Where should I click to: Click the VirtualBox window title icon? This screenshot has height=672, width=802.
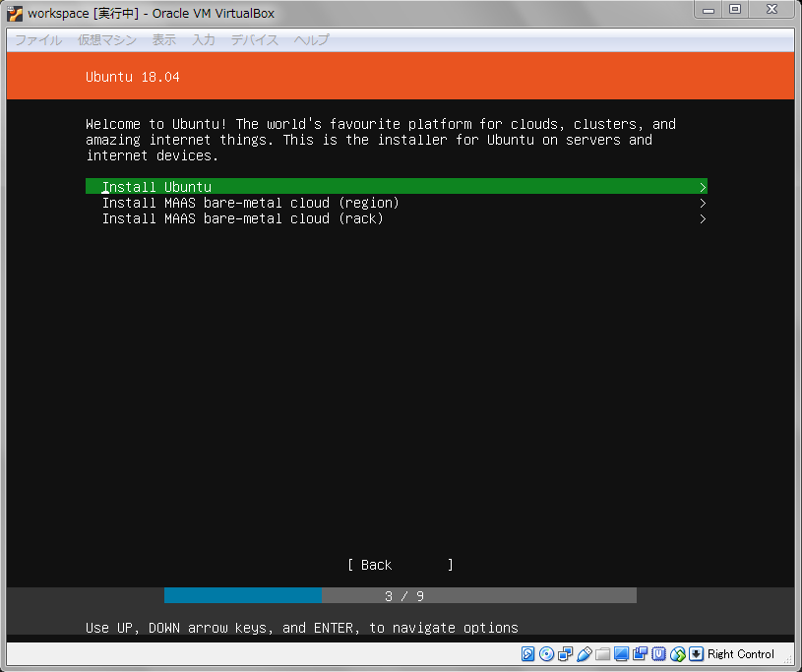15,14
